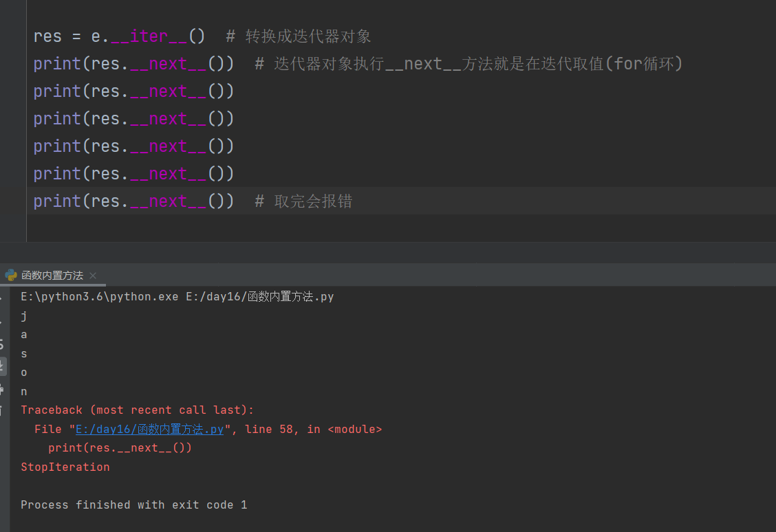Click the print icon in the console sidebar
This screenshot has height=532, width=776.
coord(2,390)
